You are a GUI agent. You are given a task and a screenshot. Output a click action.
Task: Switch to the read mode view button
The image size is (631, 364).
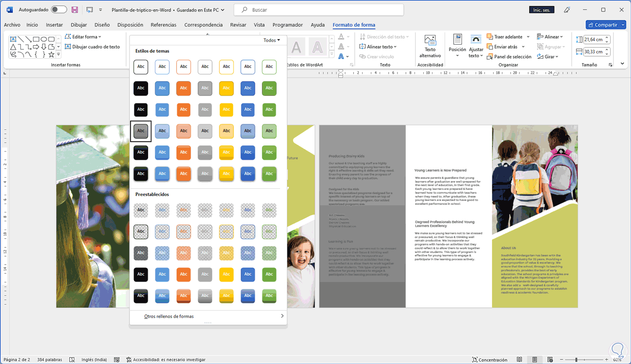[519, 360]
